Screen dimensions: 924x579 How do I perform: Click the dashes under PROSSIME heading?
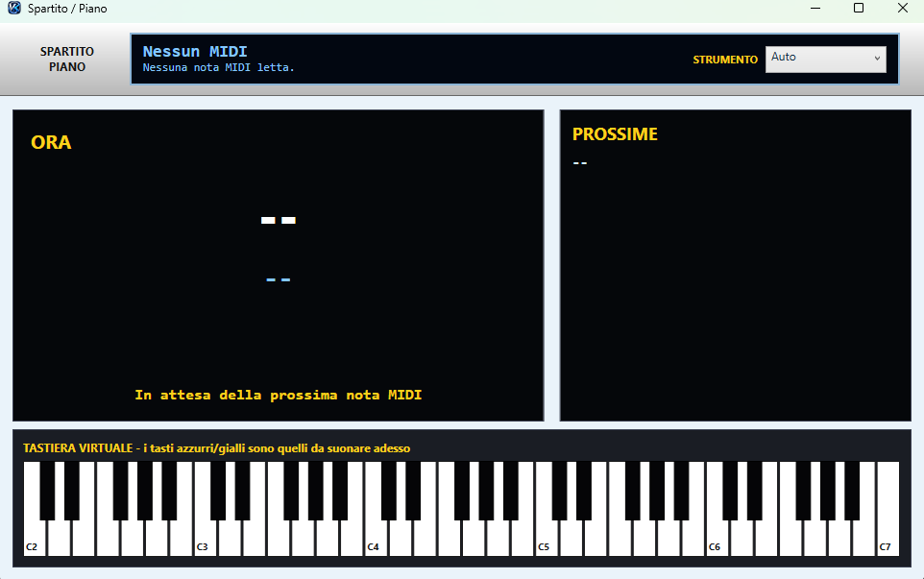pos(580,163)
